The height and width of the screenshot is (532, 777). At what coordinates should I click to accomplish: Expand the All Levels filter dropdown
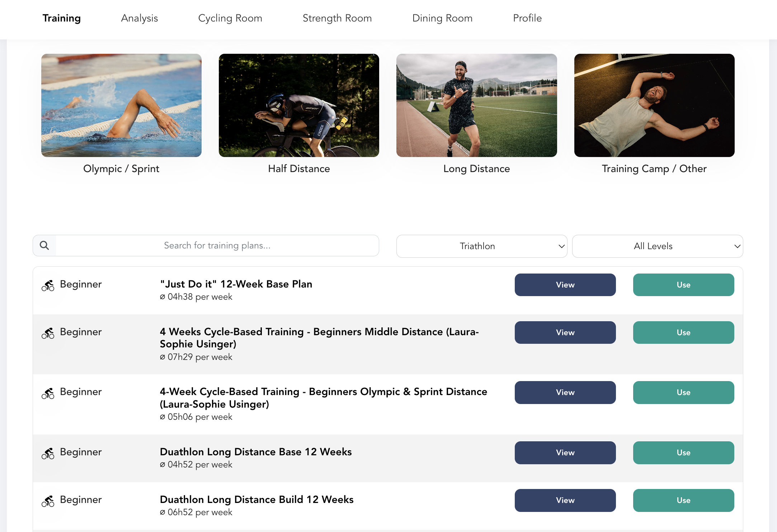coord(657,246)
